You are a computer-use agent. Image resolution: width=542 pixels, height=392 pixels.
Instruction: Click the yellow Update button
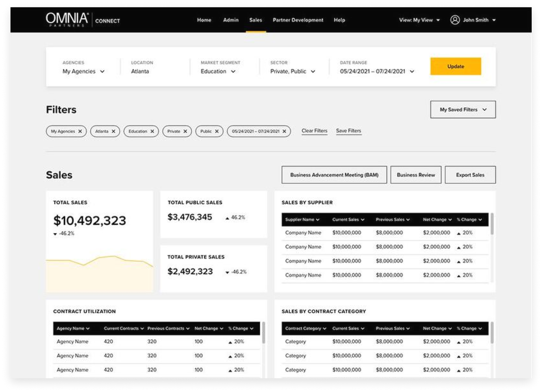click(x=455, y=66)
